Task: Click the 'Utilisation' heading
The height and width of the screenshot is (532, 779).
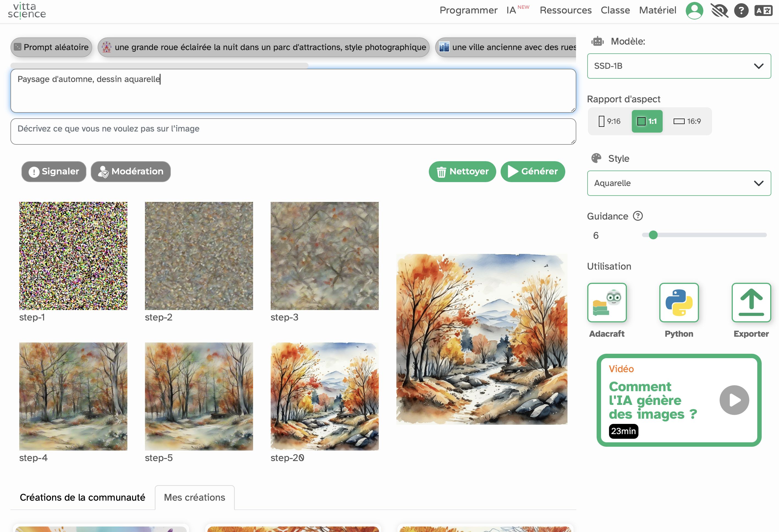Action: point(609,266)
